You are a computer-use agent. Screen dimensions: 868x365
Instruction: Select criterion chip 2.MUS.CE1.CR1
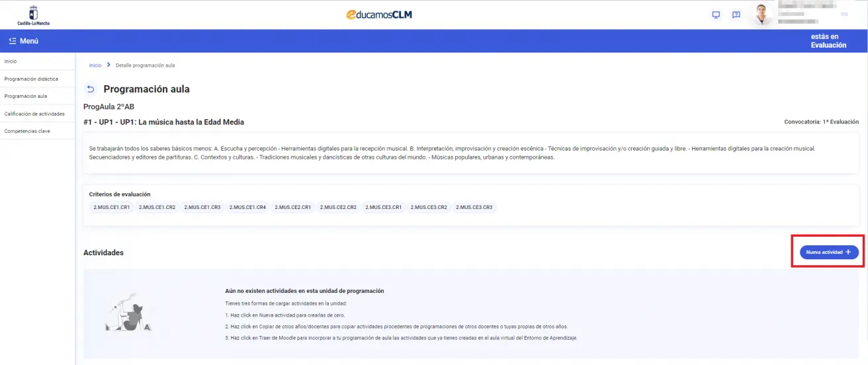[x=112, y=208]
